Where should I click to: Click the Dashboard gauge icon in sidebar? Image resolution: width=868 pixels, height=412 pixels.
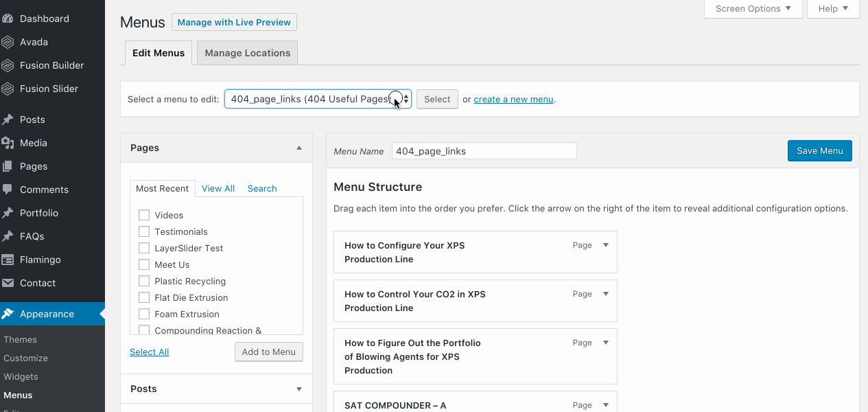tap(8, 19)
